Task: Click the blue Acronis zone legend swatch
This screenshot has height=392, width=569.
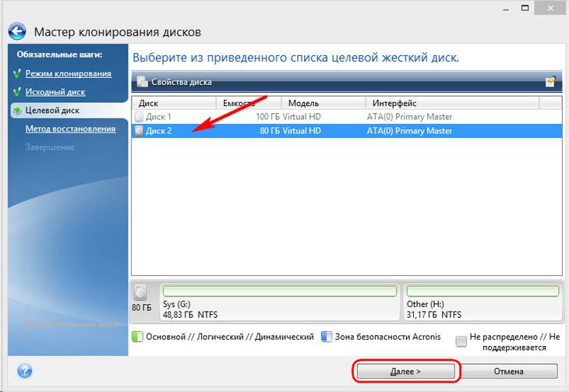Action: pyautogui.click(x=327, y=337)
